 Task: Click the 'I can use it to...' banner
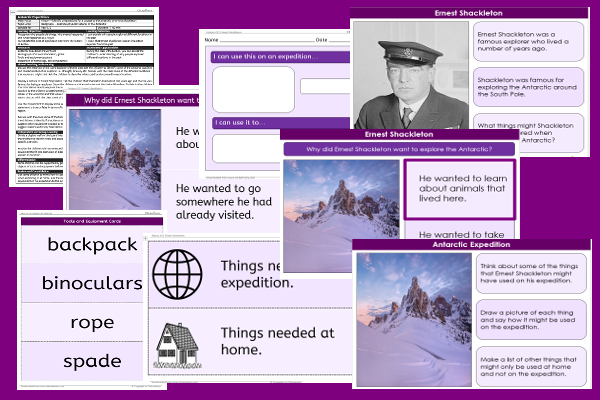point(280,123)
